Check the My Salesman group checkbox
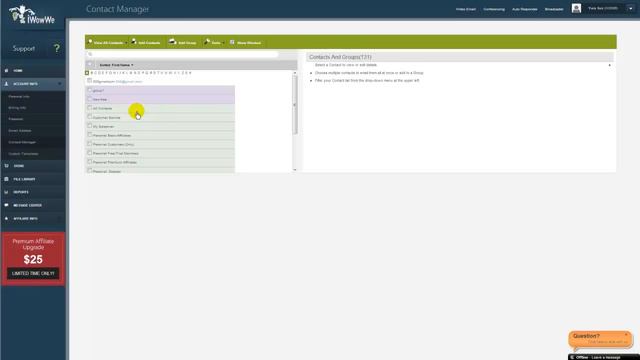This screenshot has height=360, width=640. coord(89,126)
